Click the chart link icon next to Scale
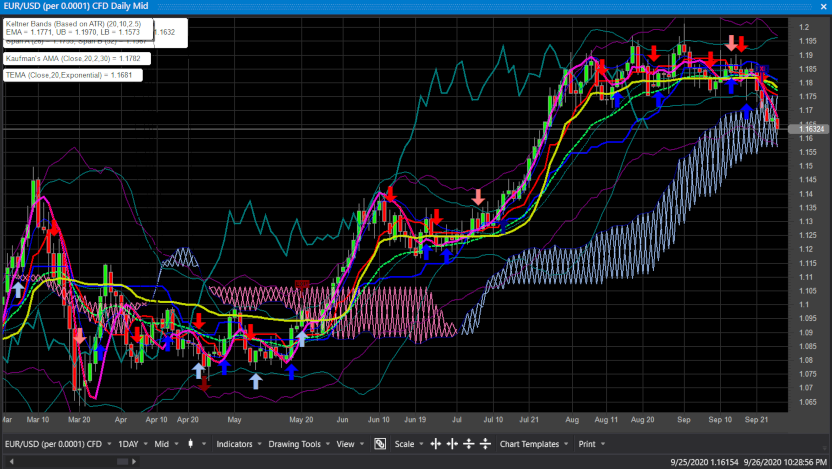 tap(380, 444)
